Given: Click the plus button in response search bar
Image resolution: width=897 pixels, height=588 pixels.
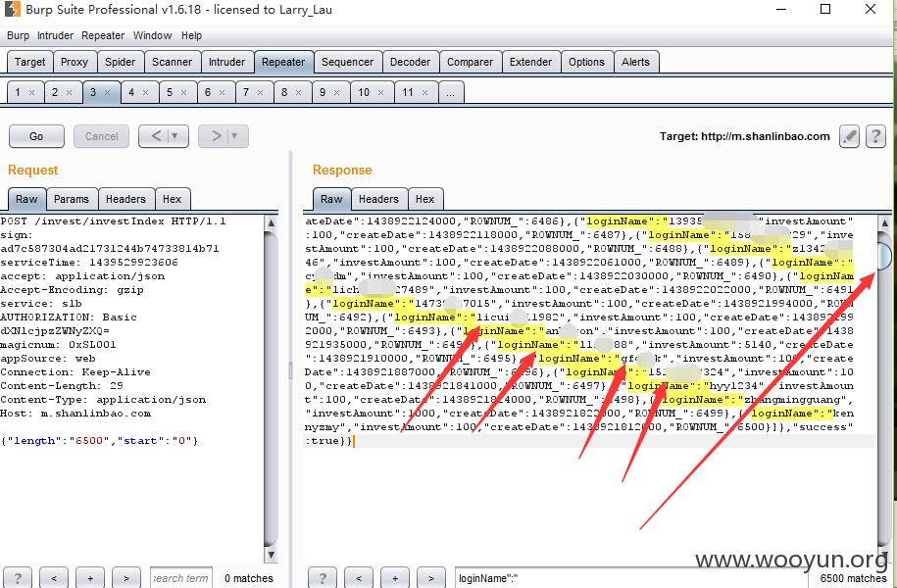Looking at the screenshot, I should click(x=395, y=577).
